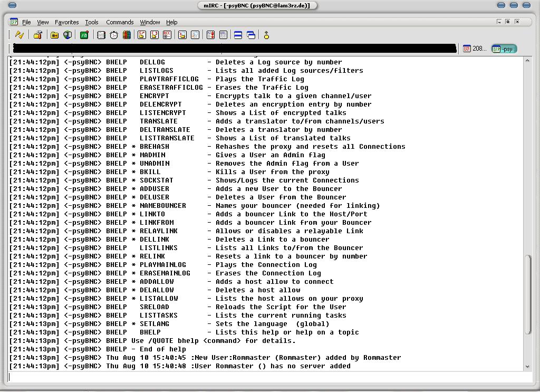This screenshot has width=540, height=392.
Task: Click the PLAYMAINLOG help line
Action: (x=163, y=264)
